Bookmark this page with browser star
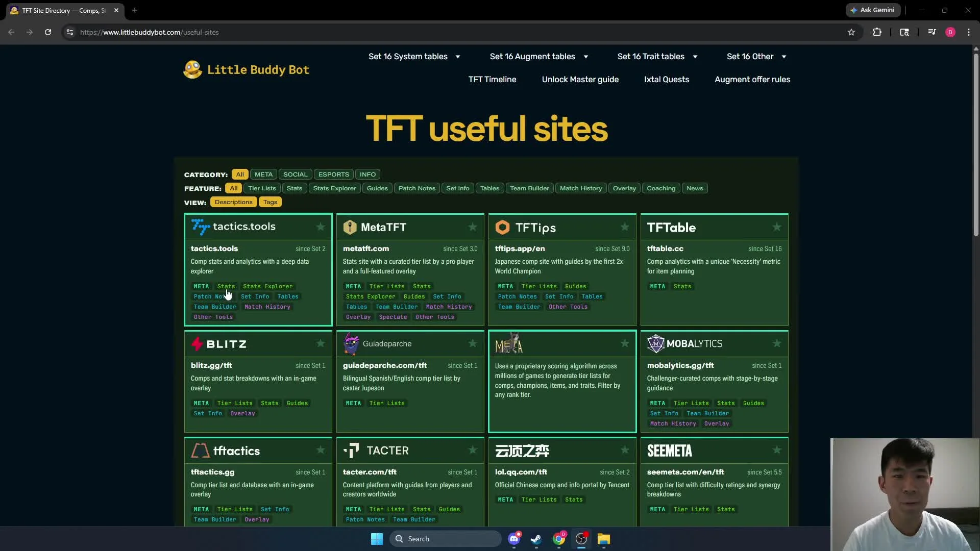 pyautogui.click(x=851, y=32)
